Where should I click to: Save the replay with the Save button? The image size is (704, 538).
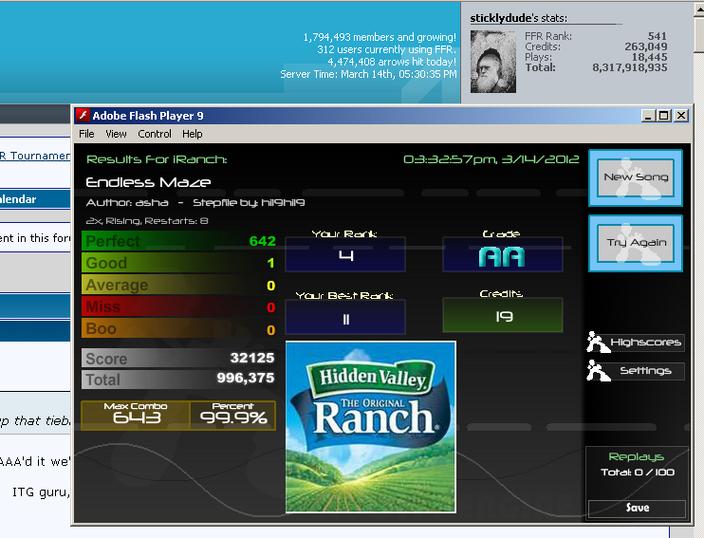637,508
